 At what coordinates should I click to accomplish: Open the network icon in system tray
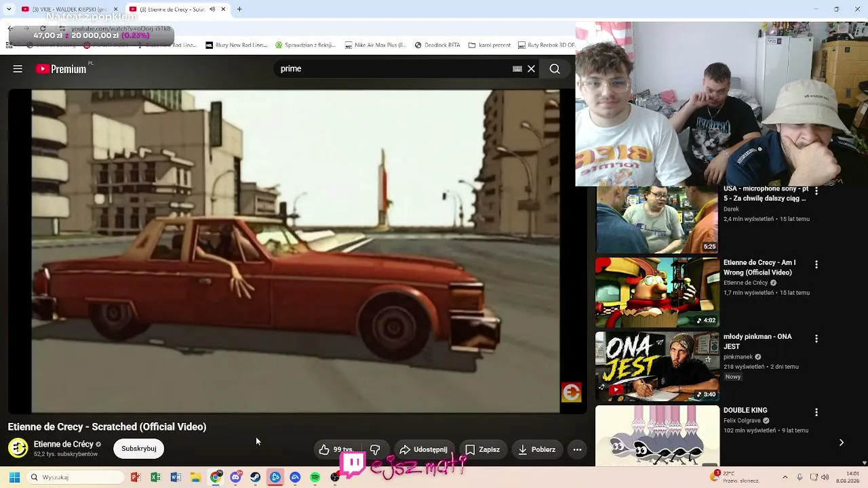click(x=814, y=477)
